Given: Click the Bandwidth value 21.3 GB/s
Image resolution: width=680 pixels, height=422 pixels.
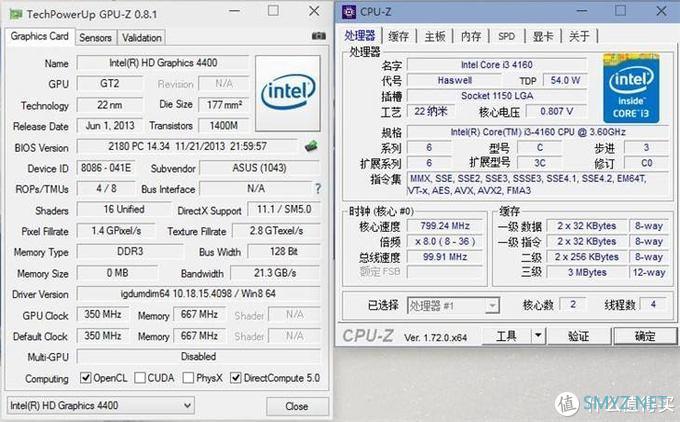Looking at the screenshot, I should pos(275,273).
